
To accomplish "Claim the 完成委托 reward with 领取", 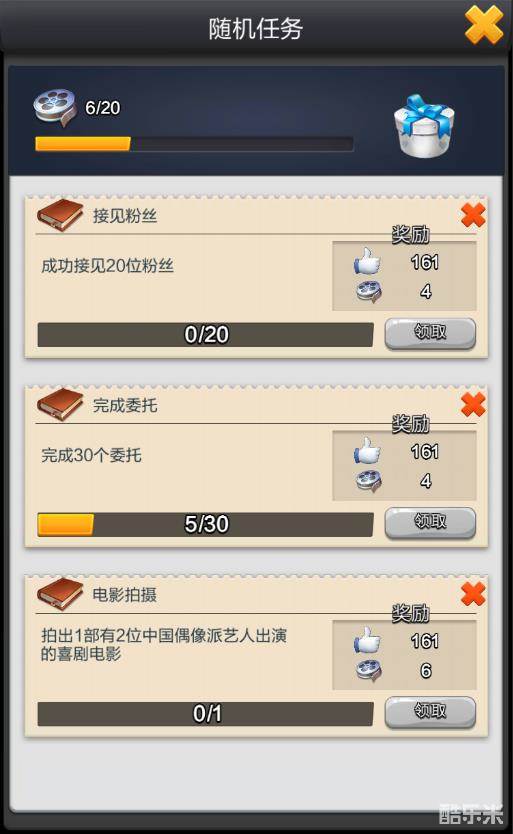I will 430,523.
